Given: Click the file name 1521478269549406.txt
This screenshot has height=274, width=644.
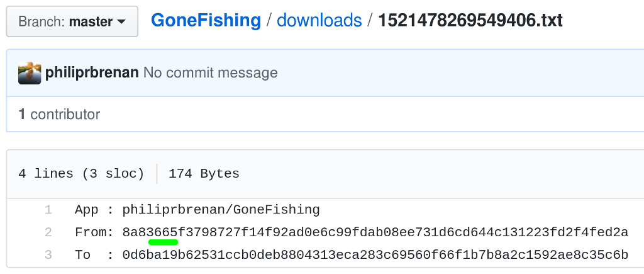Looking at the screenshot, I should coord(470,20).
